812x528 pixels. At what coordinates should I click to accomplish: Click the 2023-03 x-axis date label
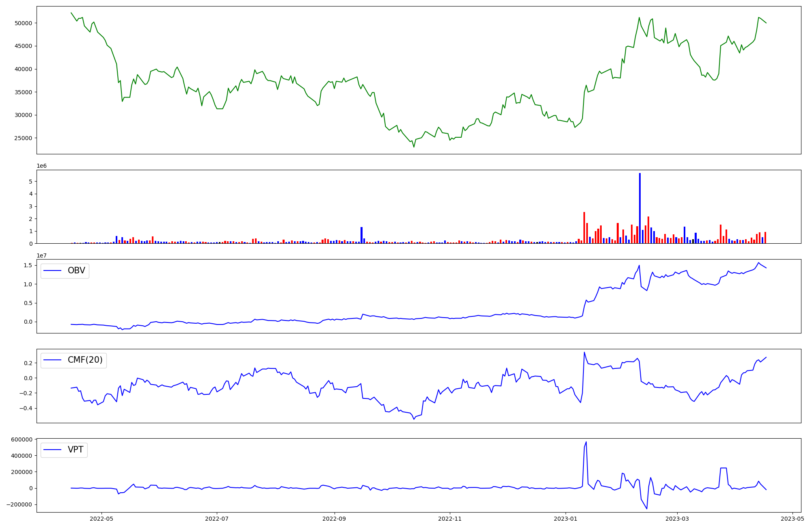coord(677,518)
